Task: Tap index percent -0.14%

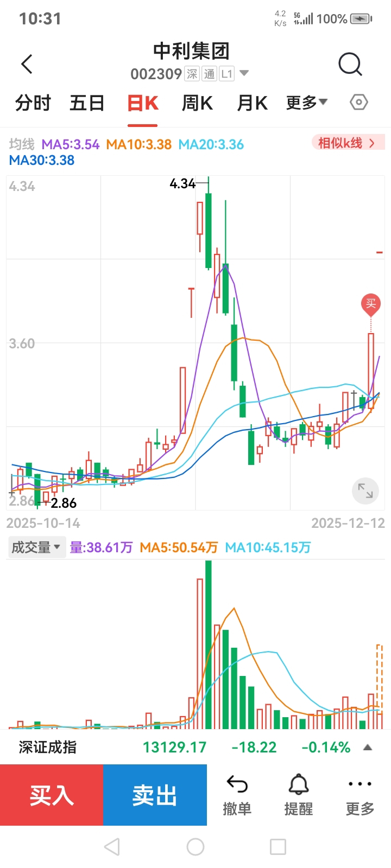Action: 326,748
